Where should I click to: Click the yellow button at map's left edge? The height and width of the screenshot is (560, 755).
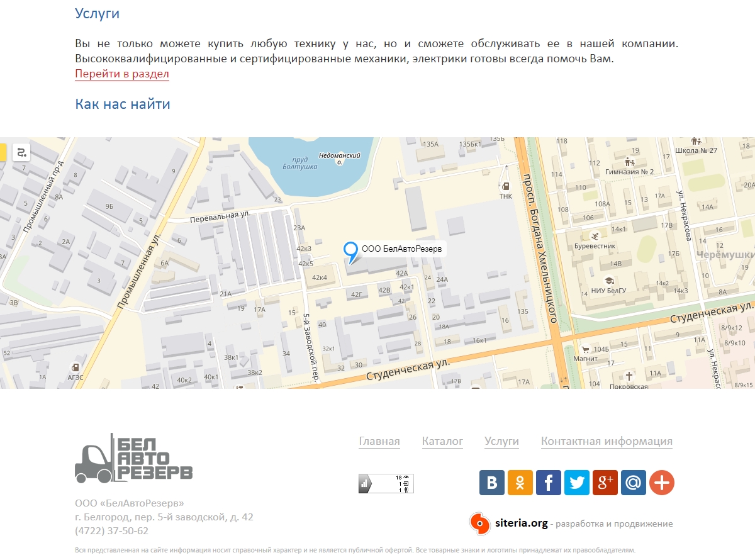pyautogui.click(x=3, y=152)
